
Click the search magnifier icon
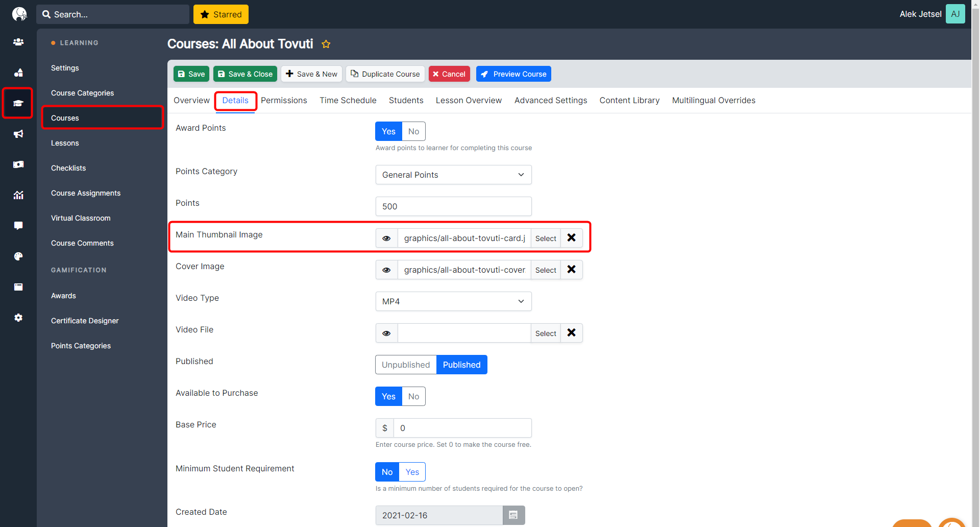(x=46, y=14)
